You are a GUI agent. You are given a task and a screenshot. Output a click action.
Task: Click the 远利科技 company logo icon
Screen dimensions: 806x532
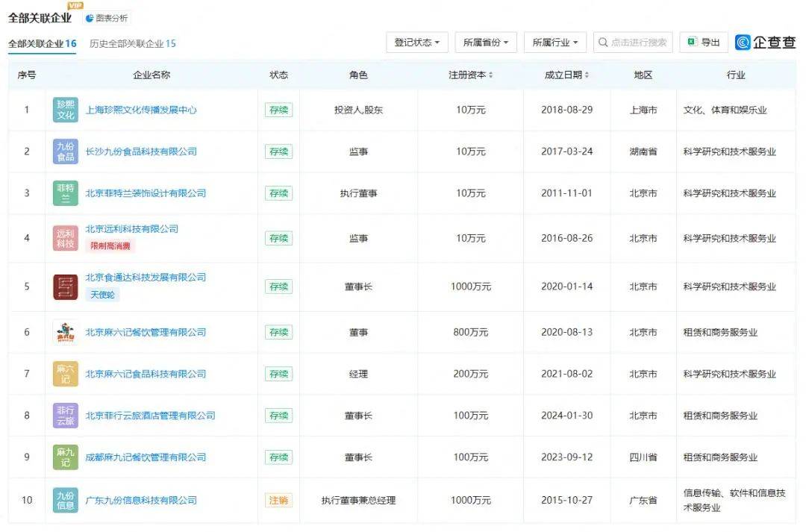point(65,239)
